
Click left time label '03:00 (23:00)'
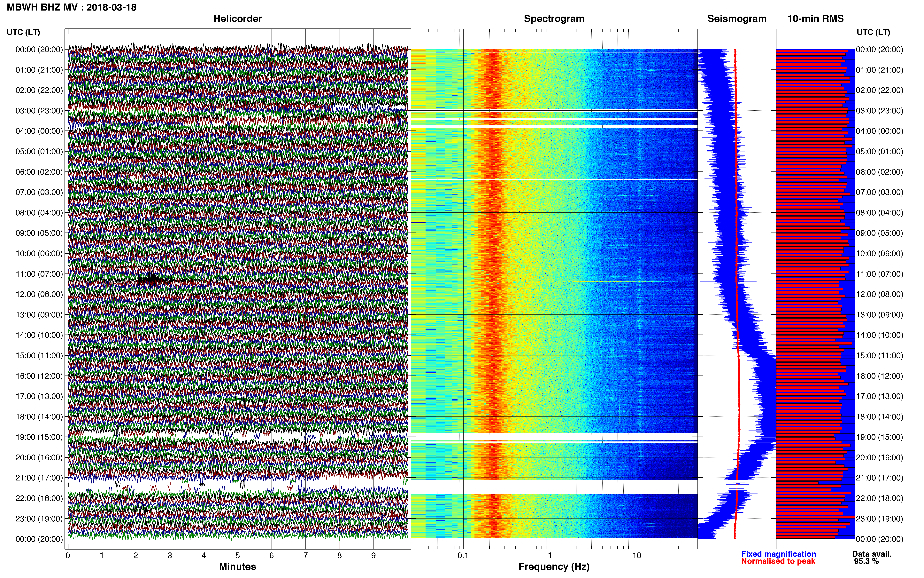point(39,111)
